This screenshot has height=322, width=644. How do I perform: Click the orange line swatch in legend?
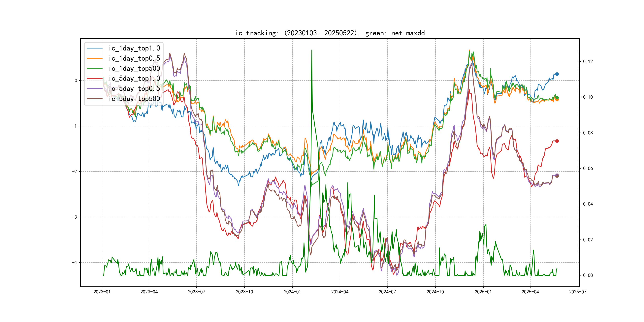pyautogui.click(x=94, y=58)
